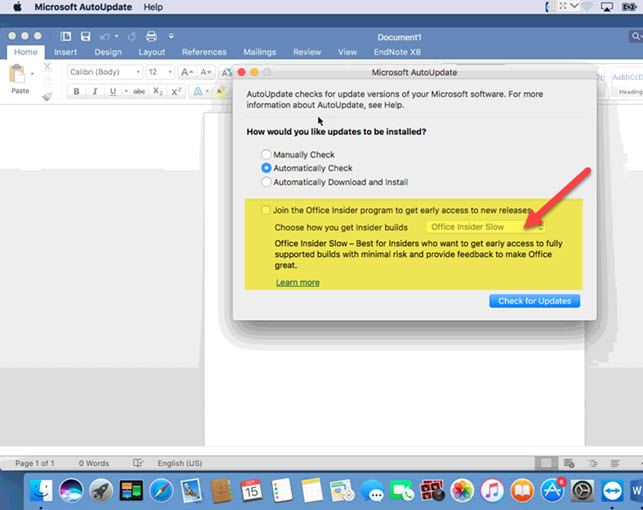Open the Design ribbon tab
The height and width of the screenshot is (510, 643).
click(108, 52)
